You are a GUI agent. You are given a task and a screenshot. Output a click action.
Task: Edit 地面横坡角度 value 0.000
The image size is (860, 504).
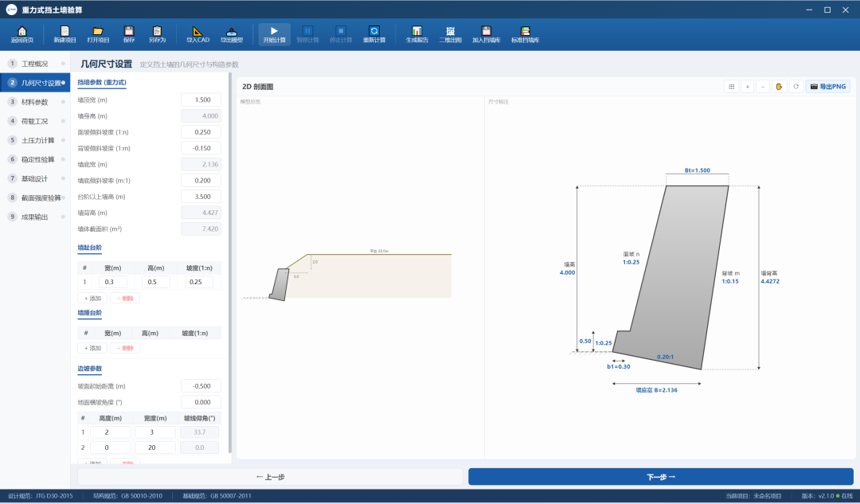pyautogui.click(x=201, y=402)
